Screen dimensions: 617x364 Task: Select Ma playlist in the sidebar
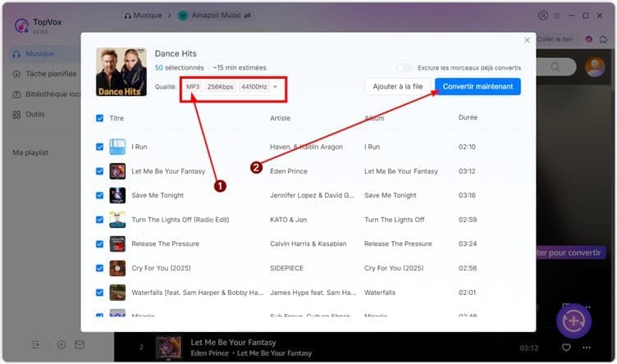pos(30,152)
